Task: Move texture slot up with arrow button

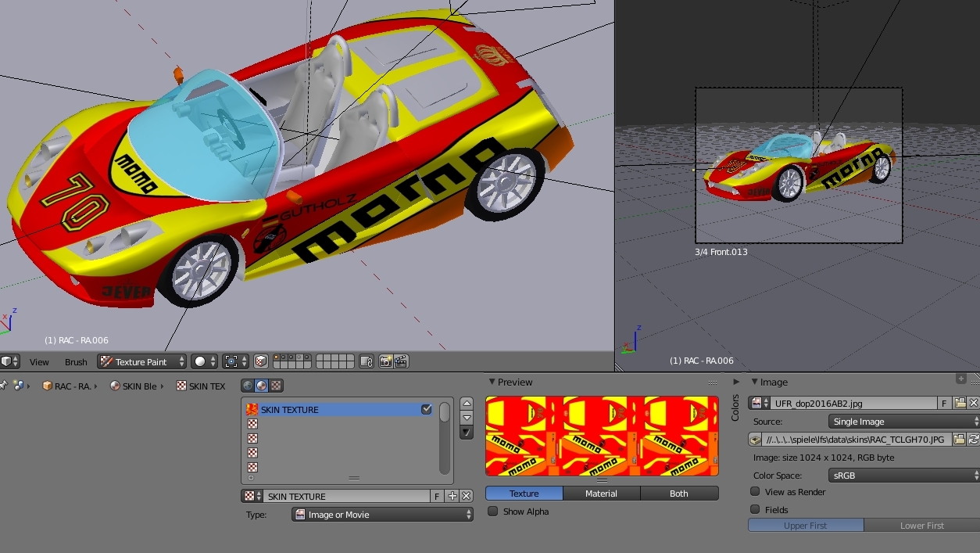Action: [467, 403]
